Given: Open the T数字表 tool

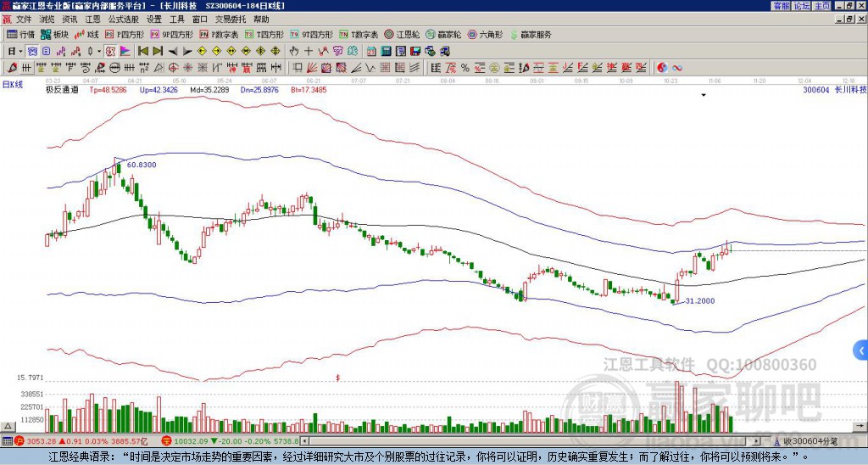Looking at the screenshot, I should coord(359,34).
